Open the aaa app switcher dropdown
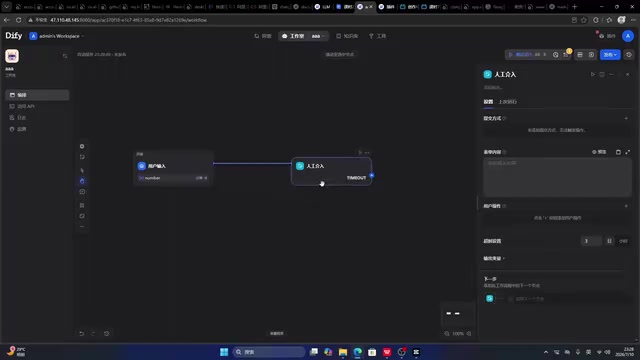The width and height of the screenshot is (640, 360). 318,36
